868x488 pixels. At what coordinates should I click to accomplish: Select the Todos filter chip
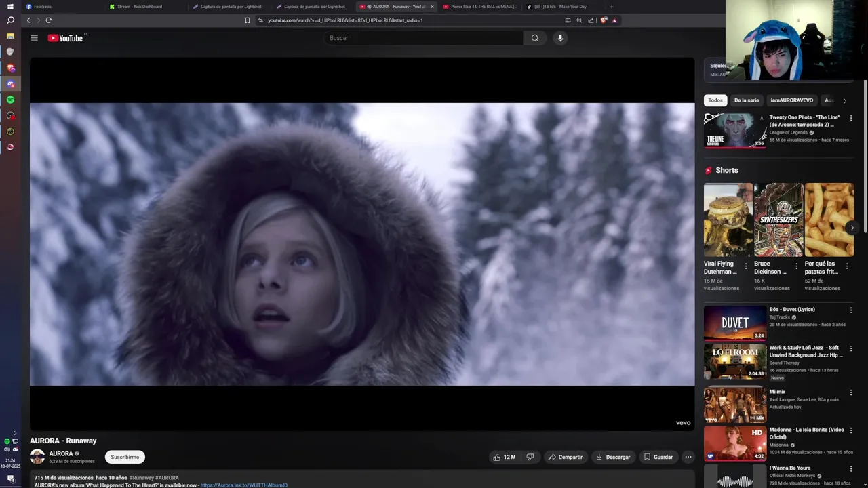(715, 100)
